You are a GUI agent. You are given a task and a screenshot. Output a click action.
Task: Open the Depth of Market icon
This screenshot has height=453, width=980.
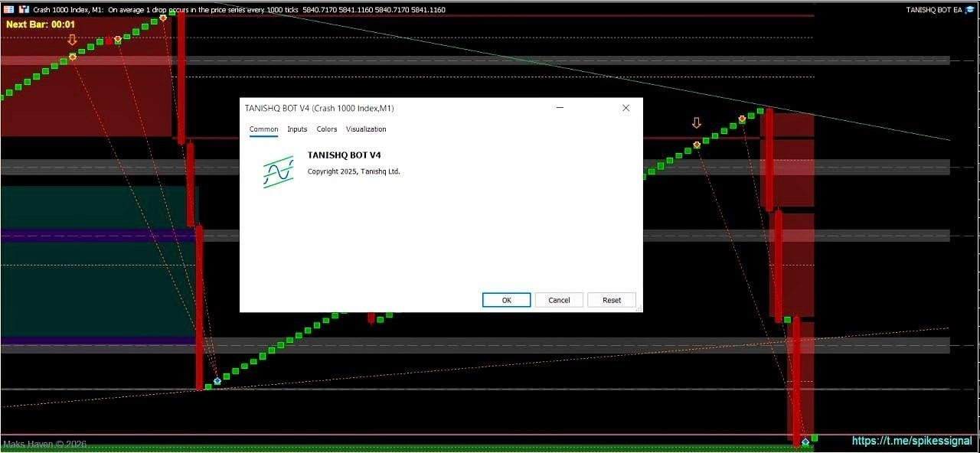24,9
